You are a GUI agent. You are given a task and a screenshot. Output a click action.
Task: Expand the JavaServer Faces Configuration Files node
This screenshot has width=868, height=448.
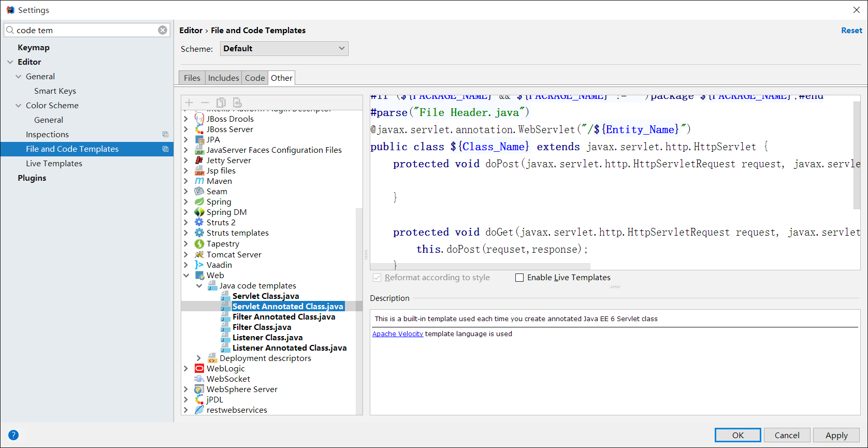[186, 150]
